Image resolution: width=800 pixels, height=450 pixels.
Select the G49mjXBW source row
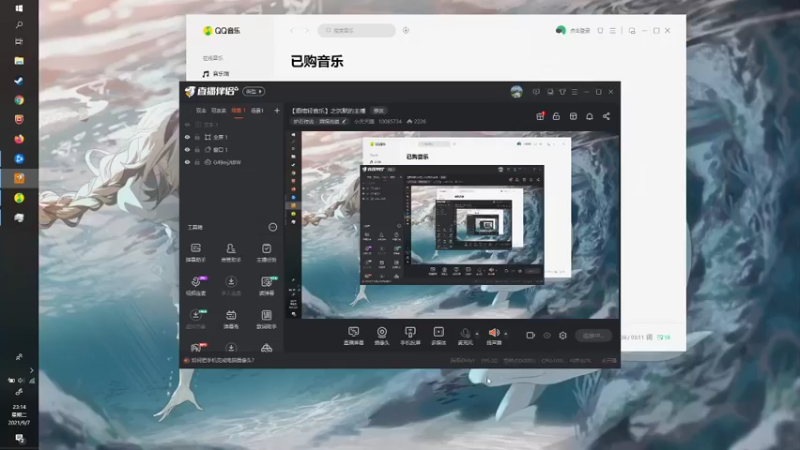tap(231, 162)
